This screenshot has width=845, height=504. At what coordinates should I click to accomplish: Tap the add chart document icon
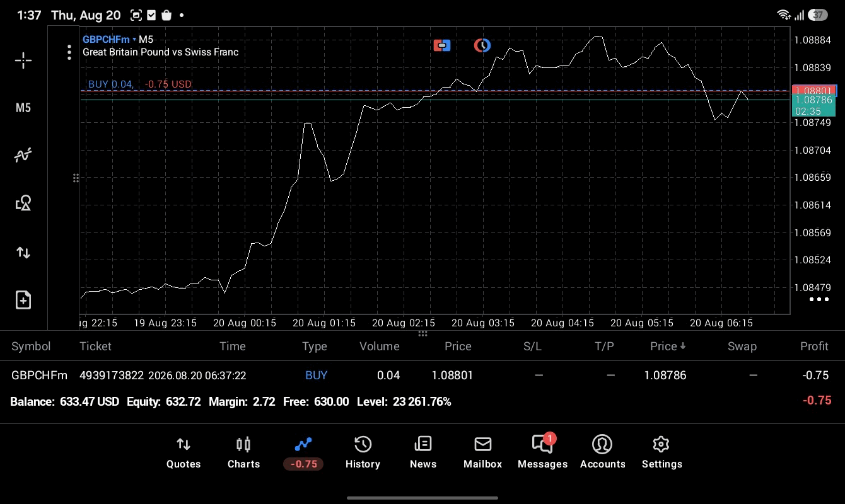tap(23, 300)
